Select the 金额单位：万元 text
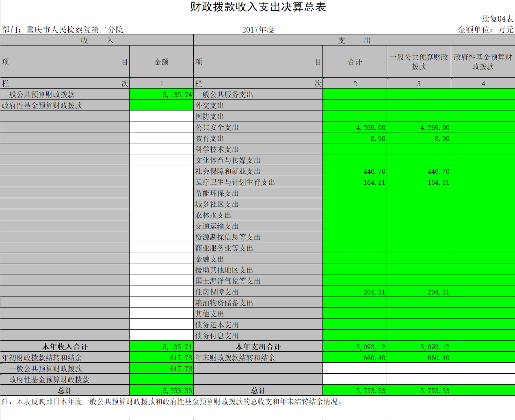 (485, 30)
